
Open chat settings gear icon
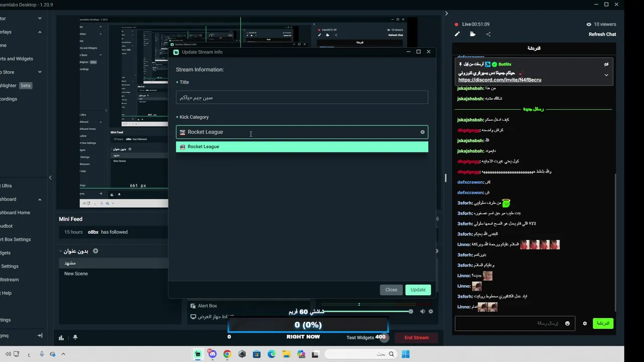coord(585,323)
